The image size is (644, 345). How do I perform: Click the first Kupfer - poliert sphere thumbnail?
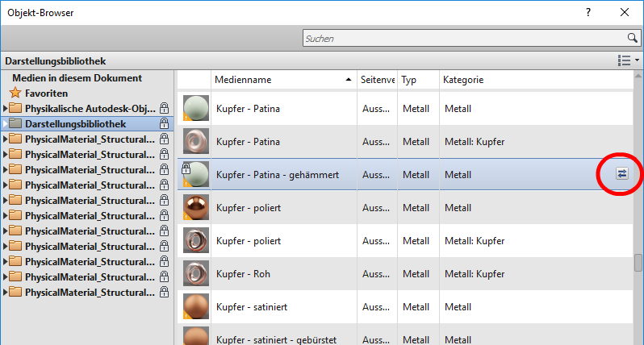195,208
